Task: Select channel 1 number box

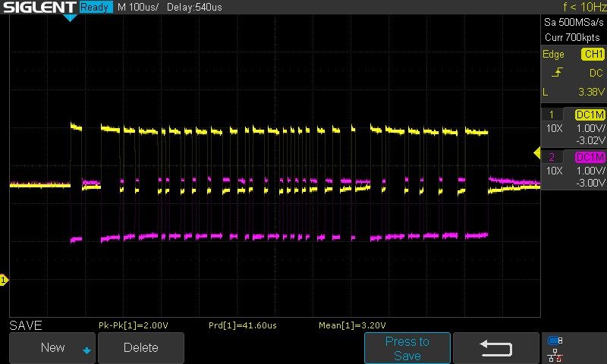Action: pyautogui.click(x=552, y=115)
